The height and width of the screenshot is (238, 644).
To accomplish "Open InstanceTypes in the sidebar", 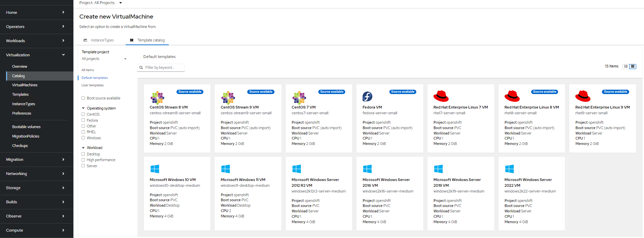I will [x=24, y=104].
